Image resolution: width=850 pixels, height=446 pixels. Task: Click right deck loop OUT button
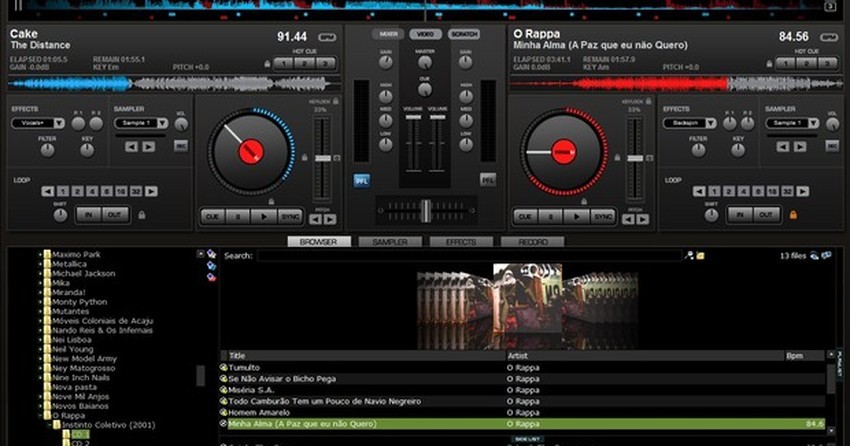(x=766, y=215)
